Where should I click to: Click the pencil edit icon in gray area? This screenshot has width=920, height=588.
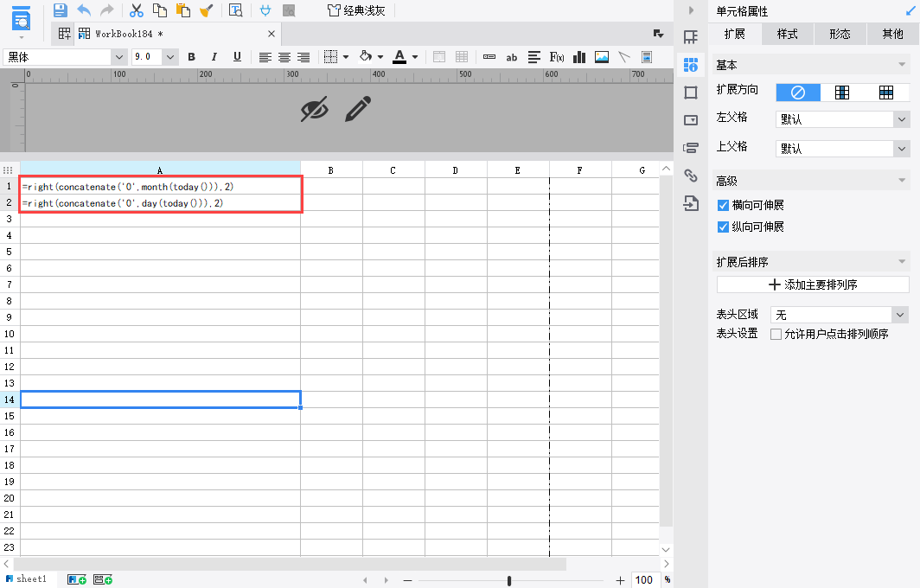[358, 109]
